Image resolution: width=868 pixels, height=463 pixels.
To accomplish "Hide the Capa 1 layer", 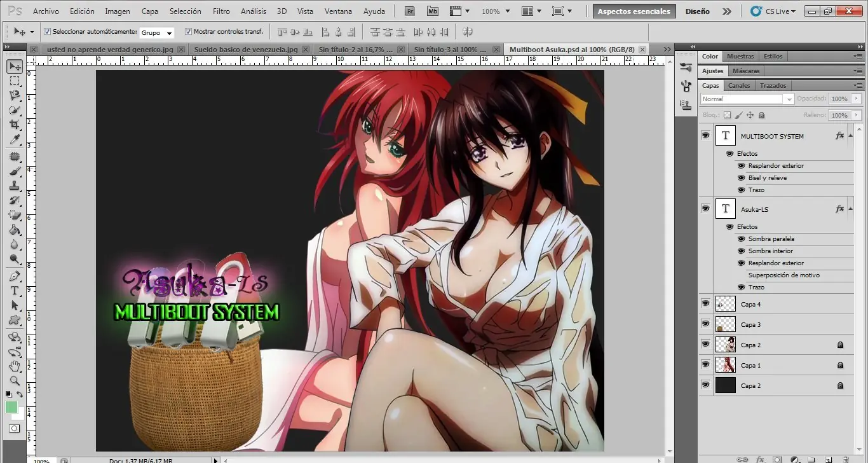I will click(705, 365).
